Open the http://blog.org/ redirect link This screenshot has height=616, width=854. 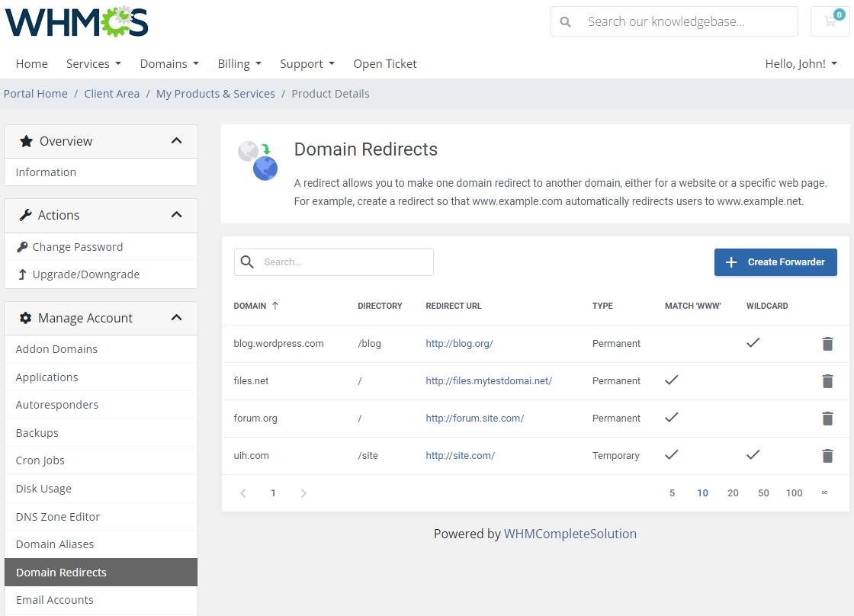(x=459, y=344)
